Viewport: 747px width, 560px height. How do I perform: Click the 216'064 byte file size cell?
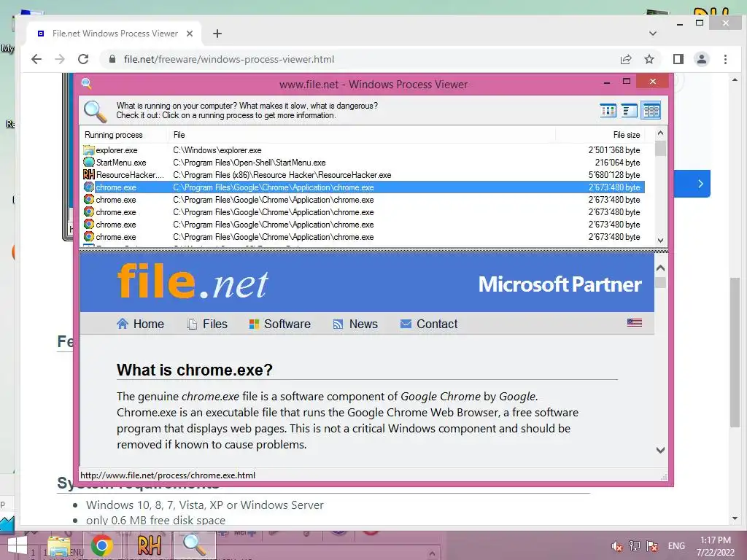pyautogui.click(x=617, y=163)
